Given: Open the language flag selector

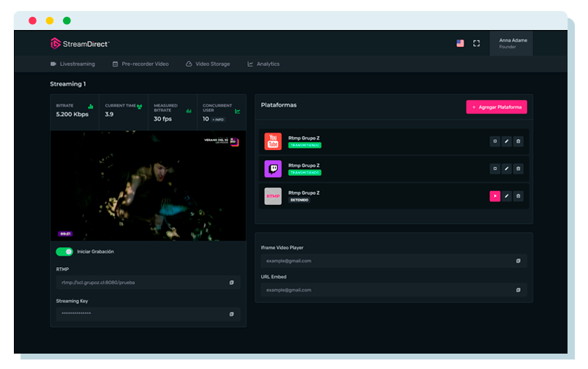Looking at the screenshot, I should click(x=460, y=43).
